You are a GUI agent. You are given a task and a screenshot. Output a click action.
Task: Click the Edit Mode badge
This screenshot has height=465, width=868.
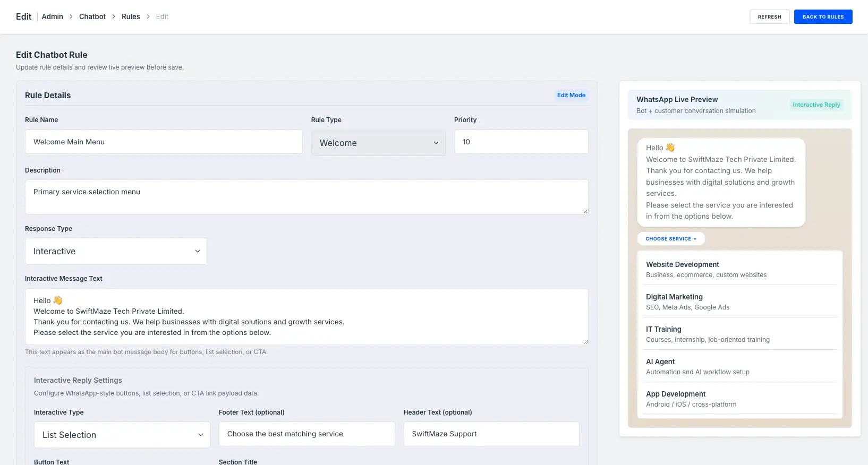click(571, 95)
